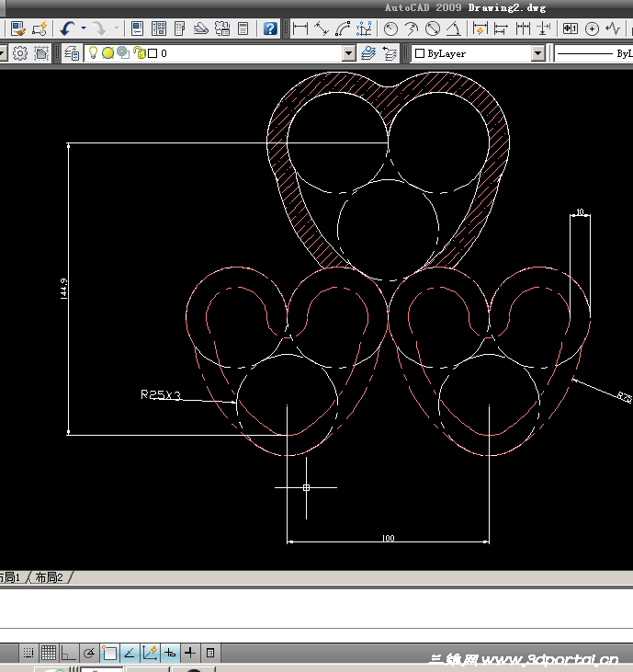Select the Baseline dimension tool

click(x=501, y=28)
